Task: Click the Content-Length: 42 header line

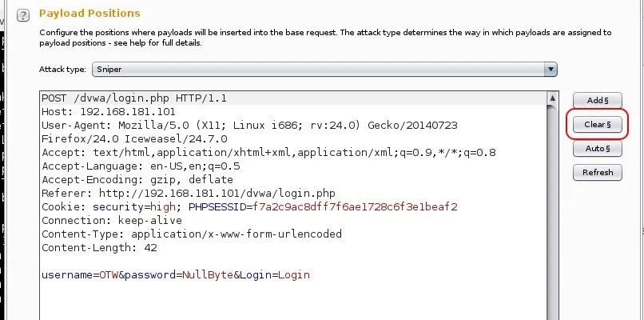Action: coord(99,248)
